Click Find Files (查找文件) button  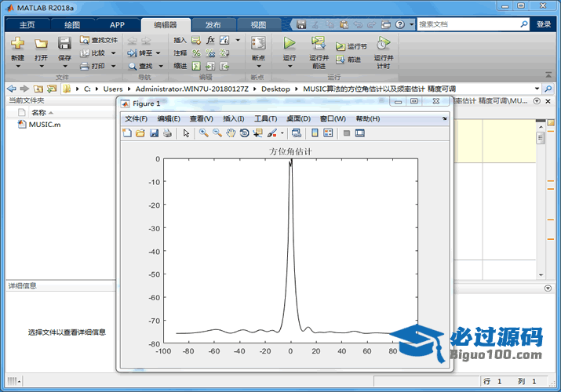(x=99, y=40)
